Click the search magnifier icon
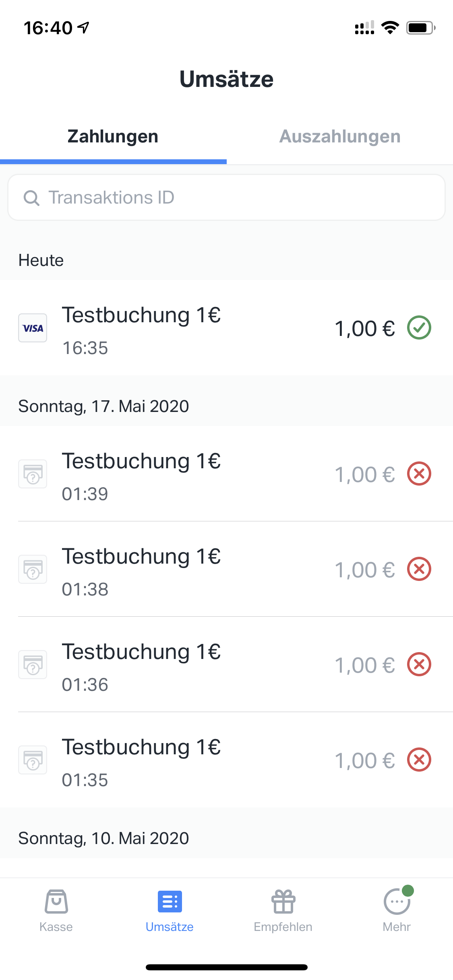 tap(31, 198)
